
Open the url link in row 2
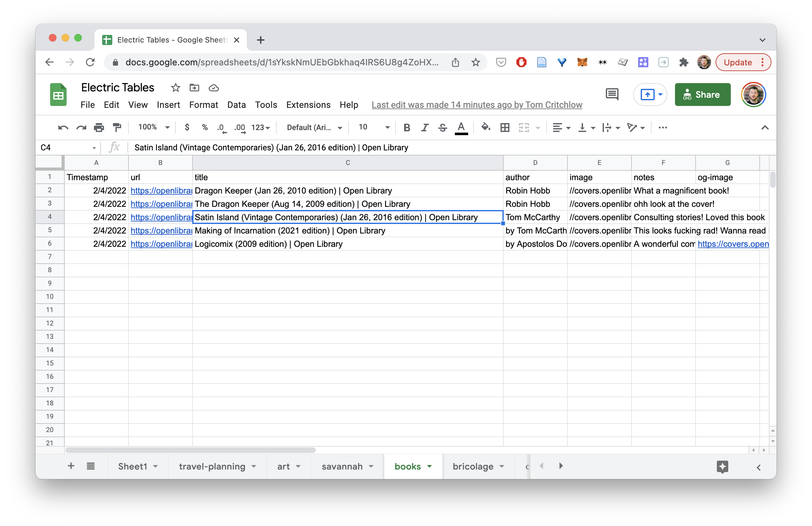(x=161, y=190)
